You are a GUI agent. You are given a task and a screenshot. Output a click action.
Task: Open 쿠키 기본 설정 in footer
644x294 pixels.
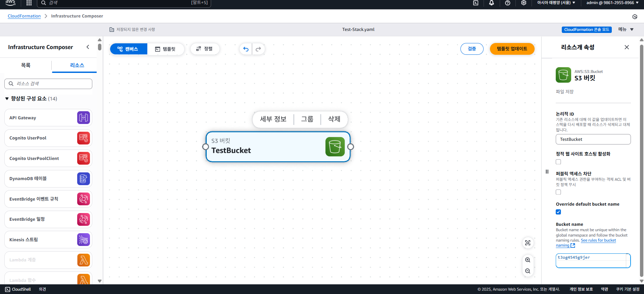(628, 289)
